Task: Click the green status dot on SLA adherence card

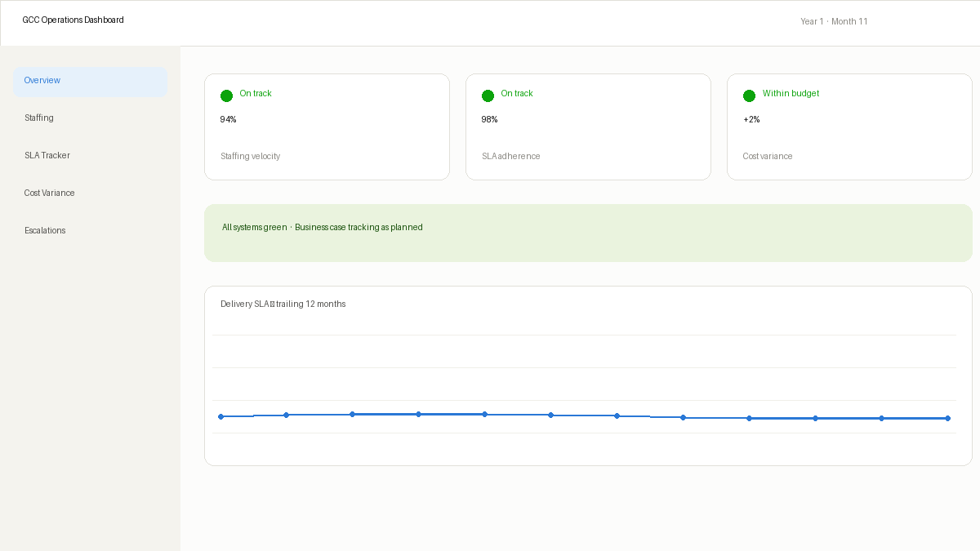Action: (x=488, y=96)
